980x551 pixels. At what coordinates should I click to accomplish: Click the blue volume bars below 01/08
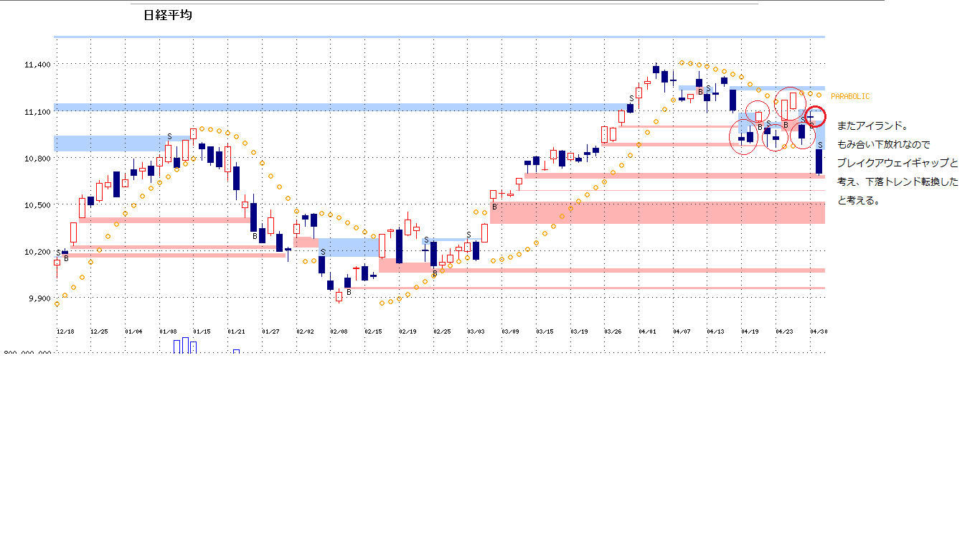184,346
